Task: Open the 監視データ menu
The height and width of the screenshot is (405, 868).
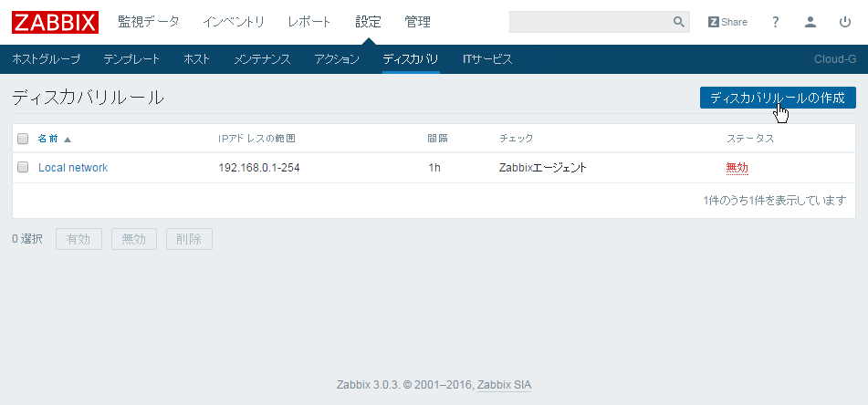Action: [149, 22]
